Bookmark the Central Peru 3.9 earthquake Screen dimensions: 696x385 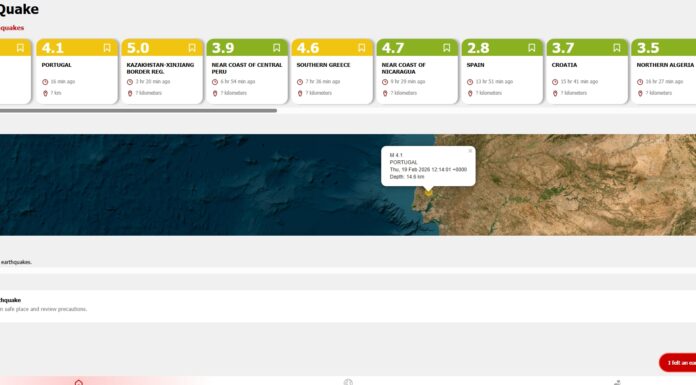tap(277, 48)
